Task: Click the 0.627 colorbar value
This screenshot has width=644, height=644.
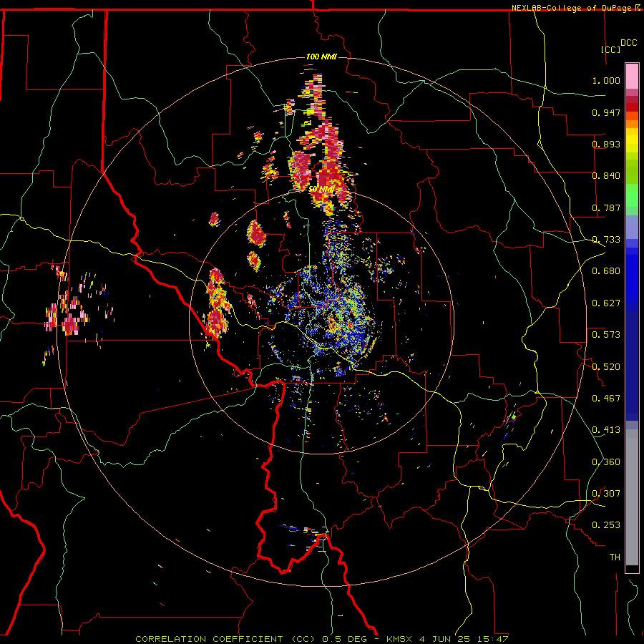Action: pyautogui.click(x=606, y=303)
